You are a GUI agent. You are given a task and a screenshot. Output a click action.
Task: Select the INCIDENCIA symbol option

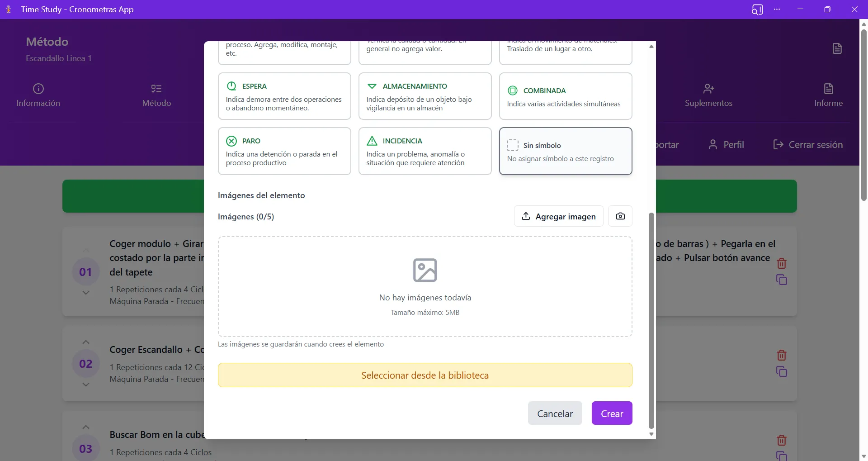click(425, 151)
